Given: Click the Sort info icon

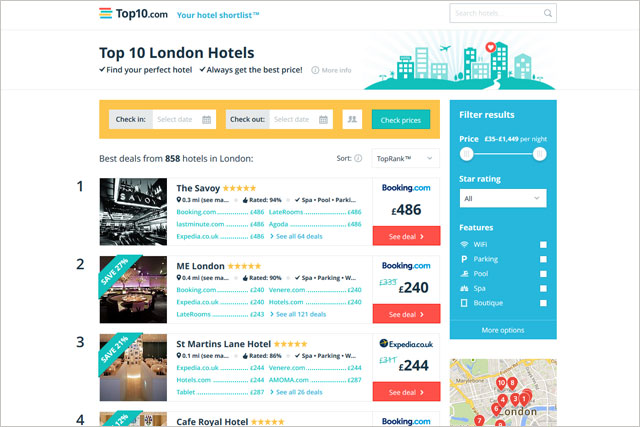Looking at the screenshot, I should [x=358, y=158].
